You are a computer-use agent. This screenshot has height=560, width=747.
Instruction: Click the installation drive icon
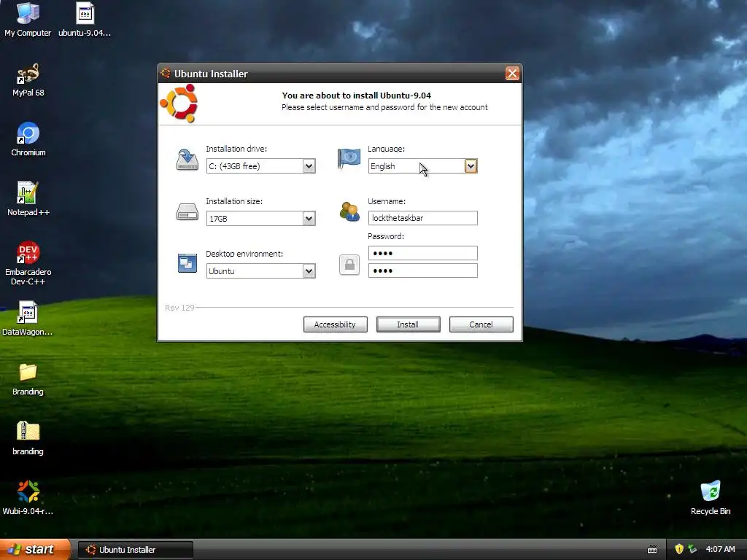click(x=187, y=160)
